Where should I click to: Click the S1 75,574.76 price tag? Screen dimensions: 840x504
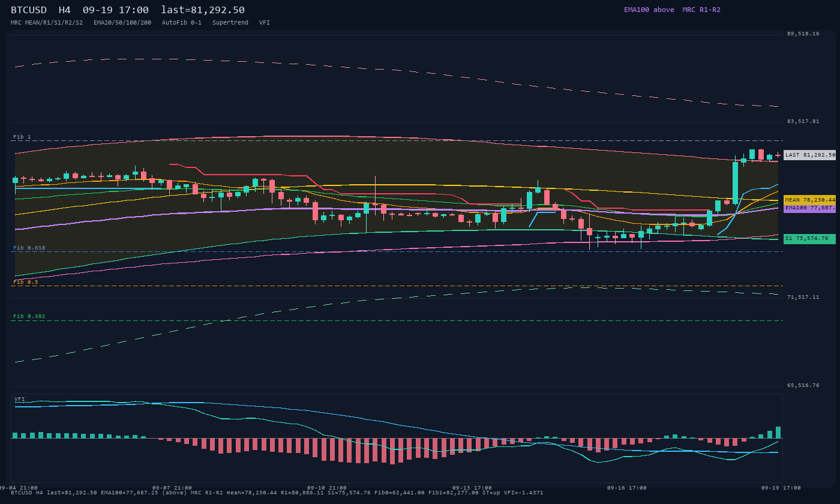809,239
